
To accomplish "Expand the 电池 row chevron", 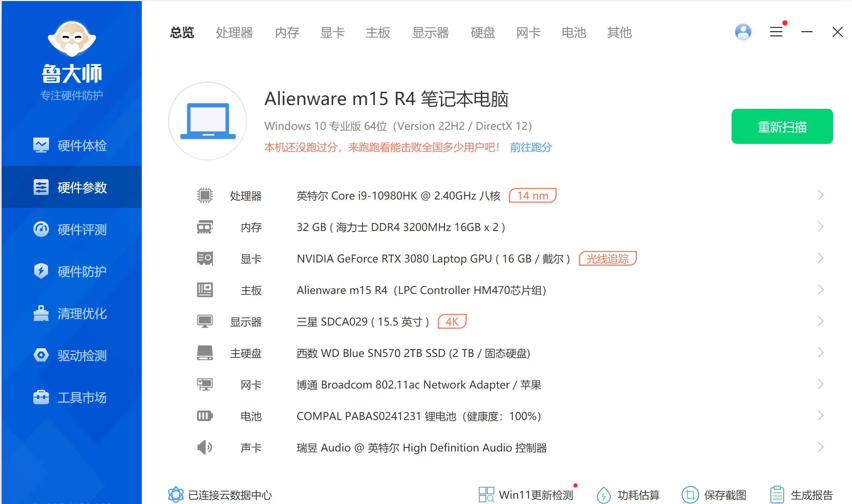I will (x=820, y=416).
